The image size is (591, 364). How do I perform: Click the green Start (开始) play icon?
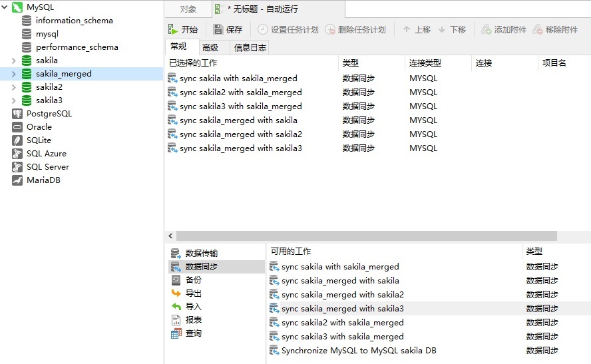tap(172, 29)
